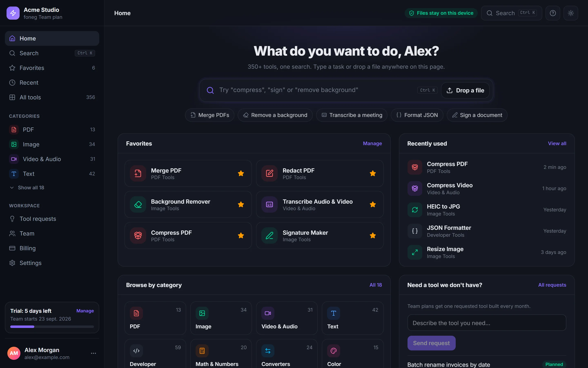The width and height of the screenshot is (588, 368).
Task: Go to All tools in sidebar
Action: [x=52, y=97]
